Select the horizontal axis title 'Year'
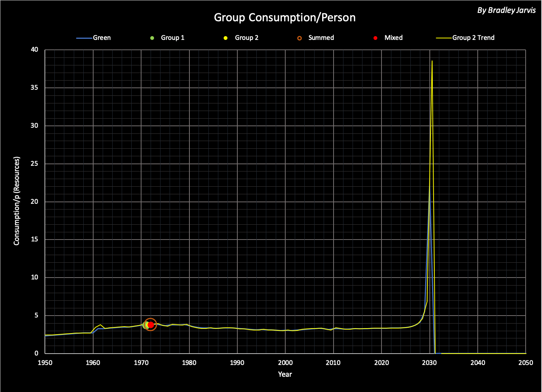The height and width of the screenshot is (392, 542). click(285, 374)
